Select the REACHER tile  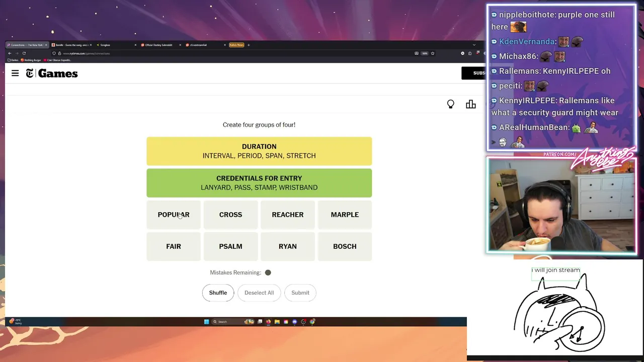click(x=288, y=215)
